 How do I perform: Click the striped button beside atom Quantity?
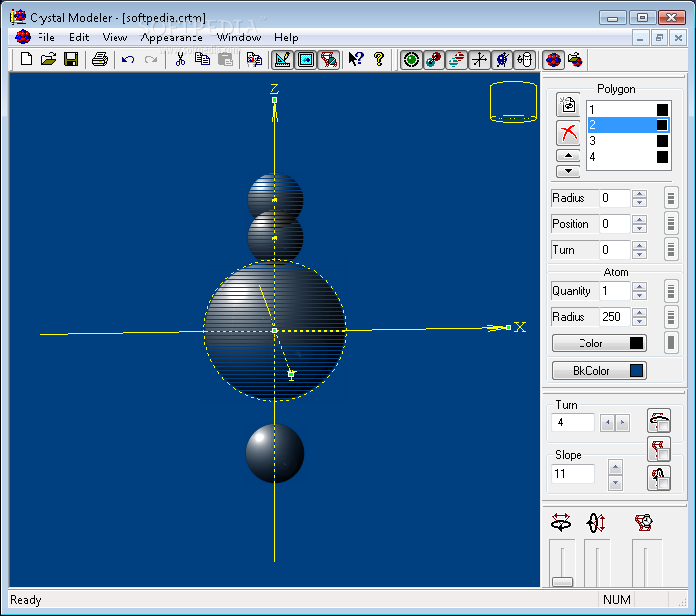click(x=671, y=291)
